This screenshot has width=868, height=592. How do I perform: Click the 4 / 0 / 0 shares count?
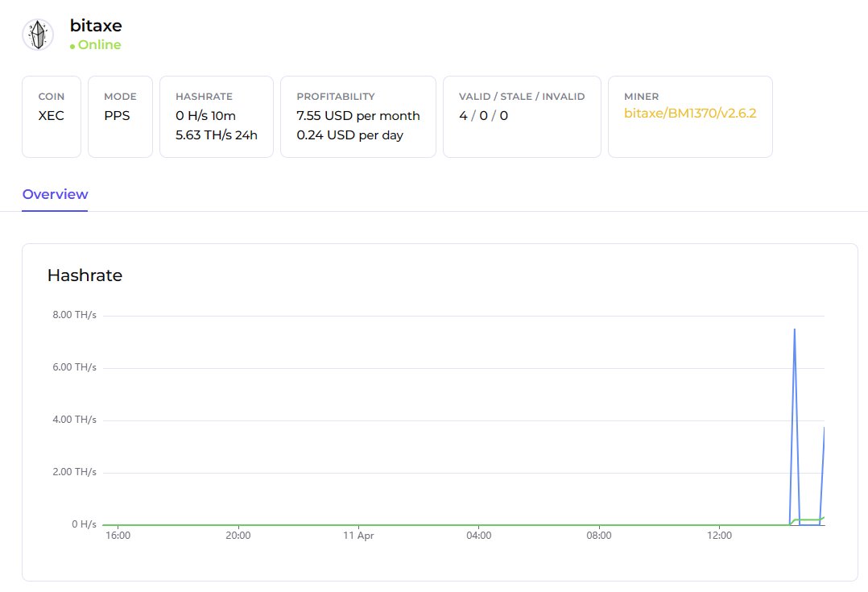483,116
